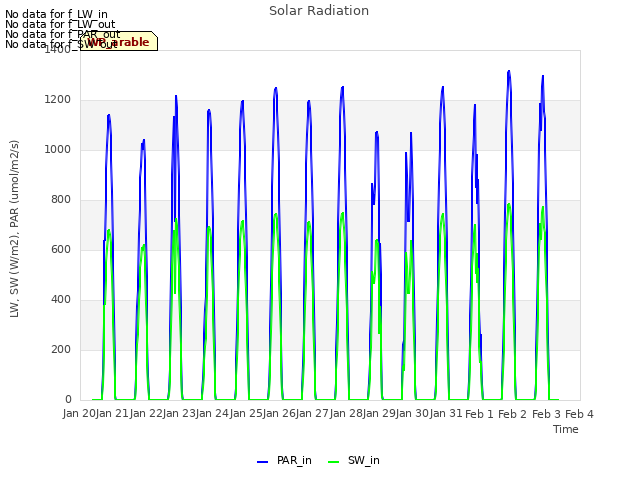Click the Time x-axis title
Image resolution: width=640 pixels, height=480 pixels.
tap(566, 429)
